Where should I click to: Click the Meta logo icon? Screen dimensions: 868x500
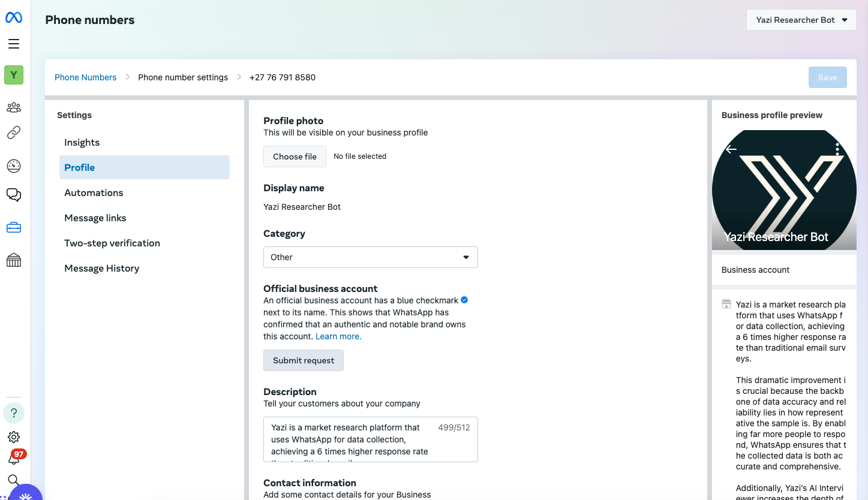click(x=14, y=18)
